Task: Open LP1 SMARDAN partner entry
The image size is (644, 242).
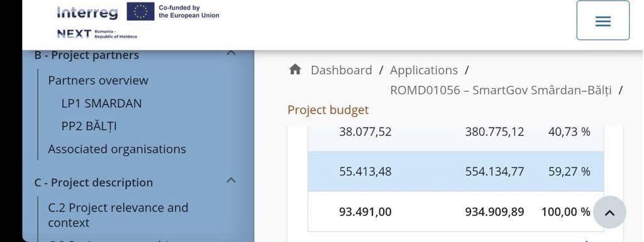Action: [x=101, y=103]
